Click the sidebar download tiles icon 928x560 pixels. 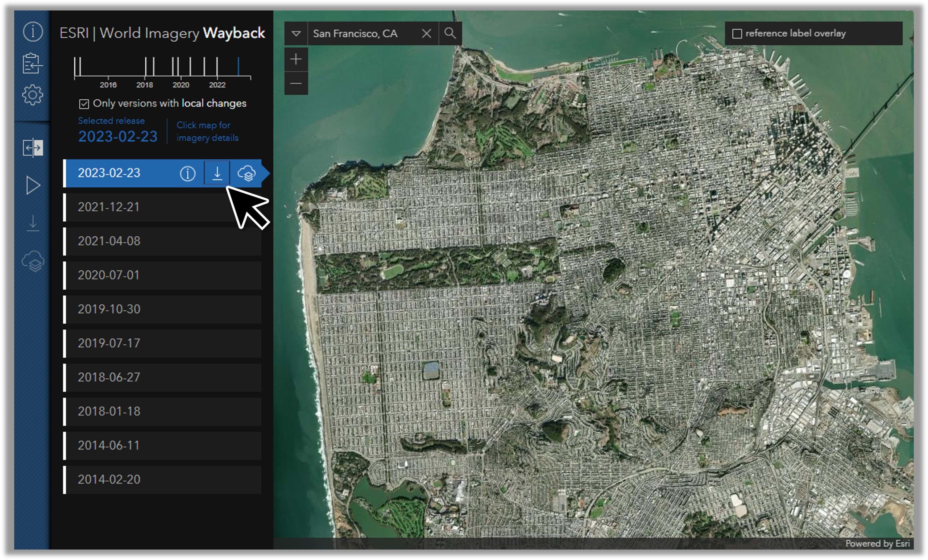[33, 223]
